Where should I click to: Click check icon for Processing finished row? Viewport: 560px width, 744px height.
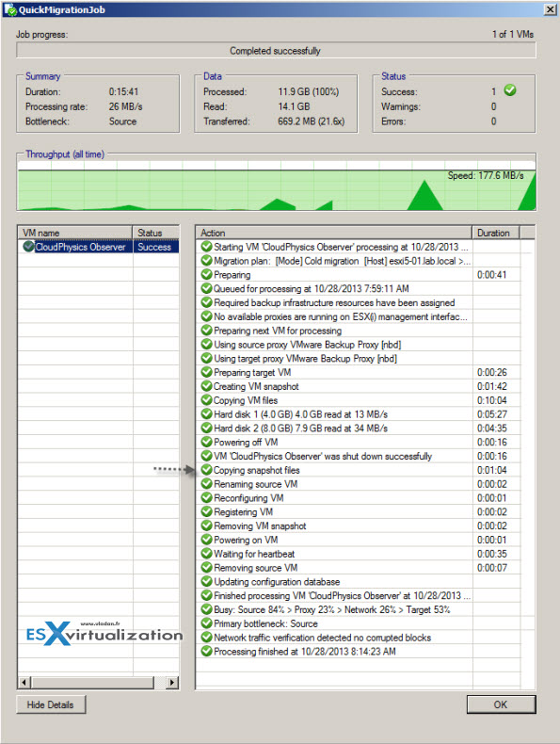pyautogui.click(x=206, y=651)
